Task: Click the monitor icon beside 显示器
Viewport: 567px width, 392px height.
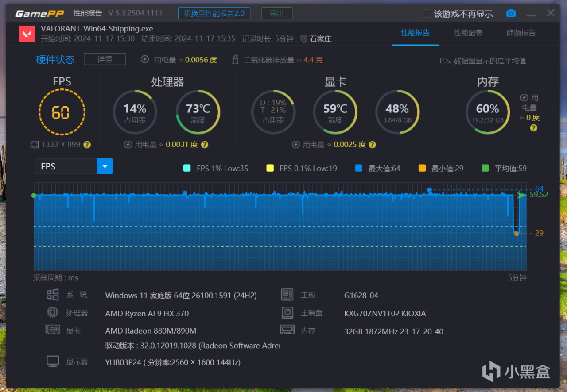Action: pos(53,361)
